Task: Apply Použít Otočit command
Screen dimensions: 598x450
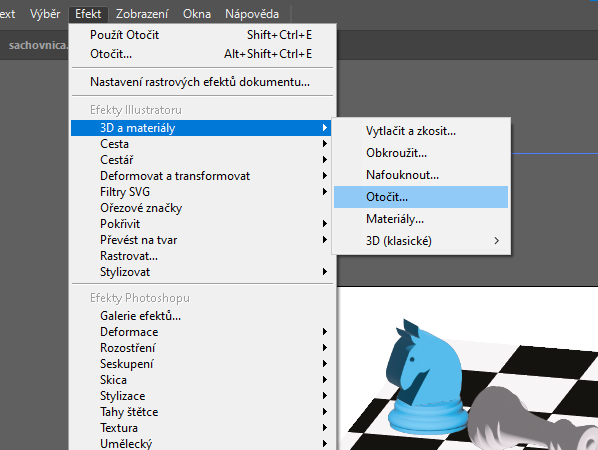Action: tap(201, 35)
